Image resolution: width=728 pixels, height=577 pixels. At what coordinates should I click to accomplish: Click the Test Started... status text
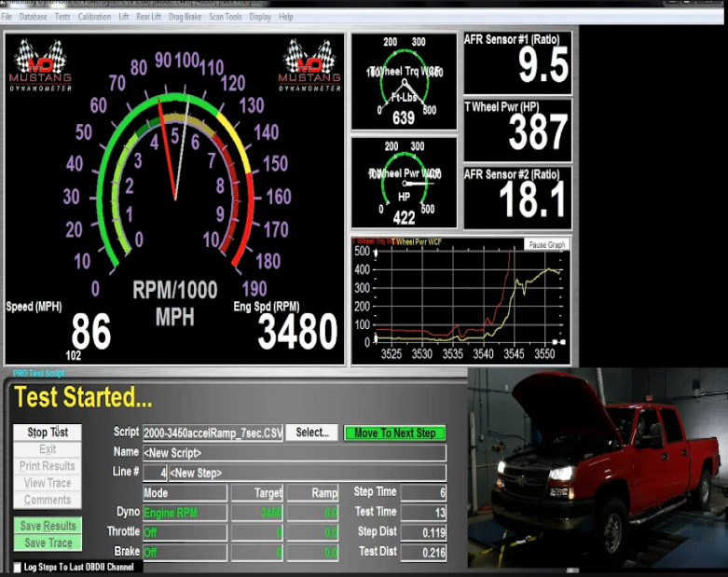[84, 397]
